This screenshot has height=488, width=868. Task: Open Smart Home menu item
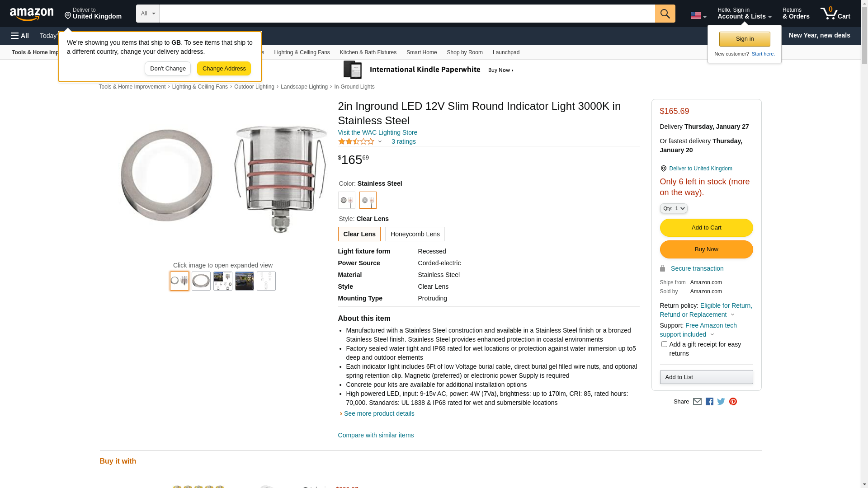coord(421,52)
